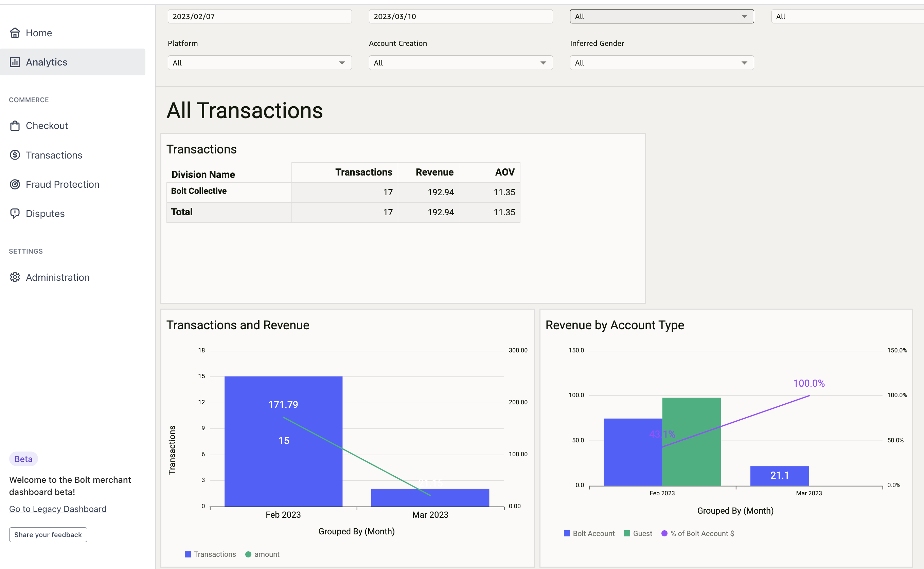924x569 pixels.
Task: Click the Total row label
Action: click(182, 212)
